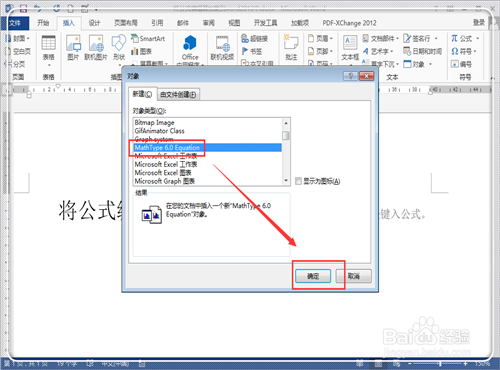Insert a 超链接 hyperlink
500x370 pixels.
click(x=254, y=39)
